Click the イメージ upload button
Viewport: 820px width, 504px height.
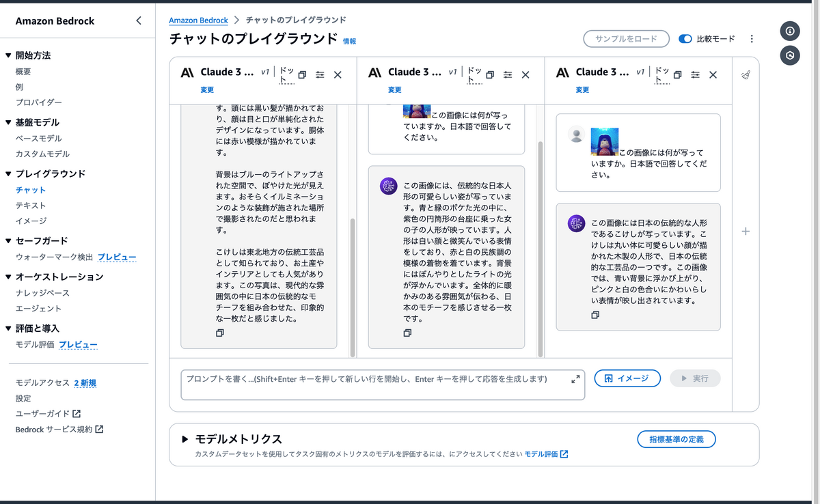627,378
